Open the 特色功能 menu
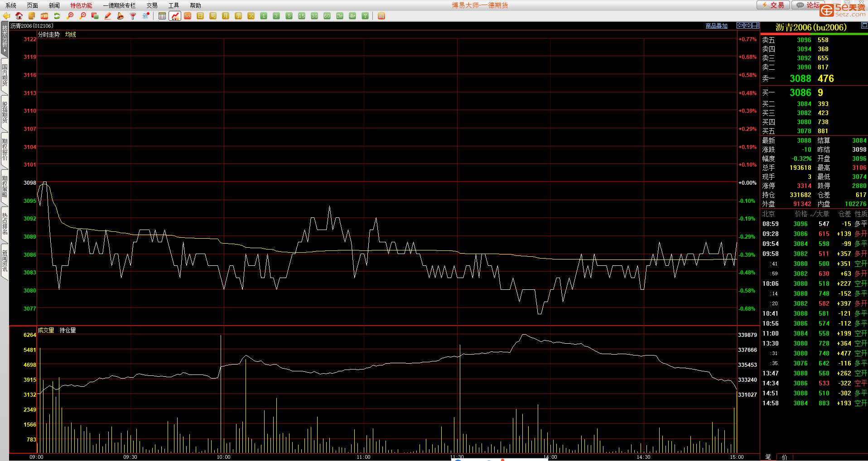 pyautogui.click(x=81, y=5)
